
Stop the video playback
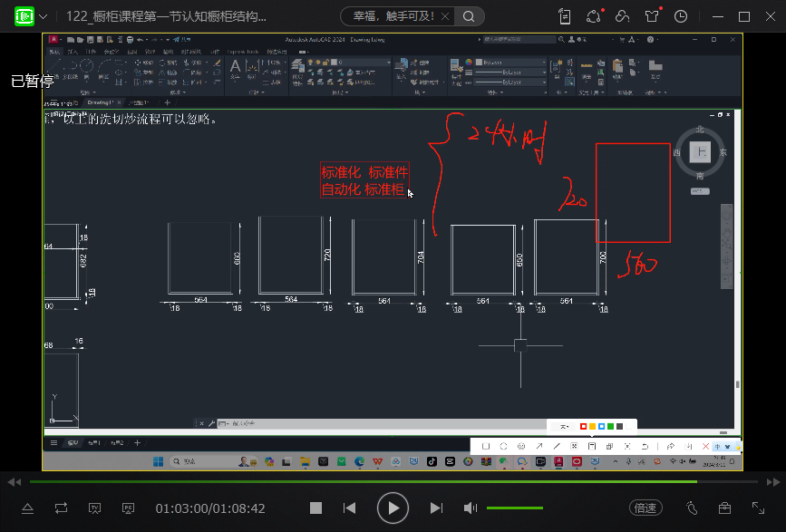pos(315,508)
